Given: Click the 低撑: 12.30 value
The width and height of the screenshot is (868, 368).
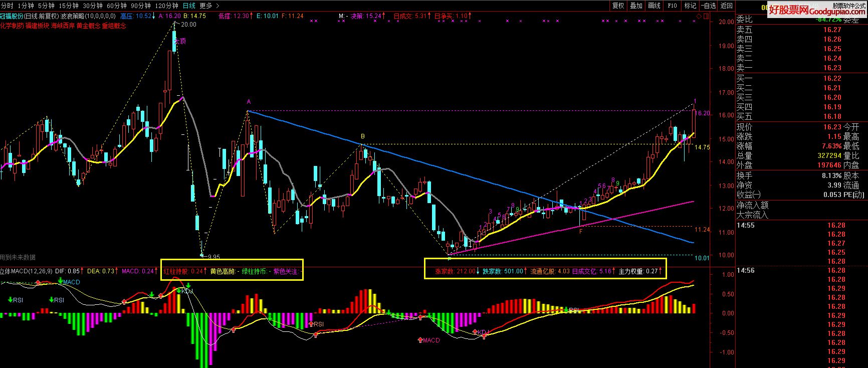Looking at the screenshot, I should [x=236, y=16].
